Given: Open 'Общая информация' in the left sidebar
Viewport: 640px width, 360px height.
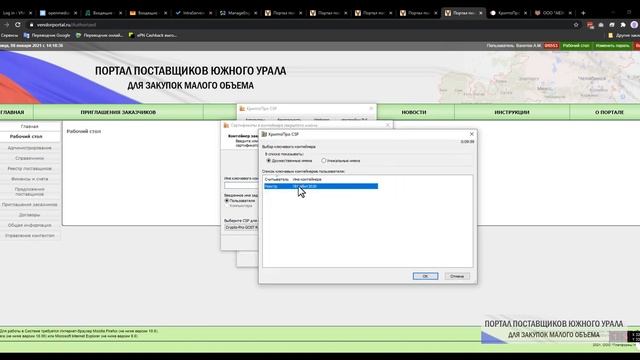Looking at the screenshot, I should (x=30, y=225).
